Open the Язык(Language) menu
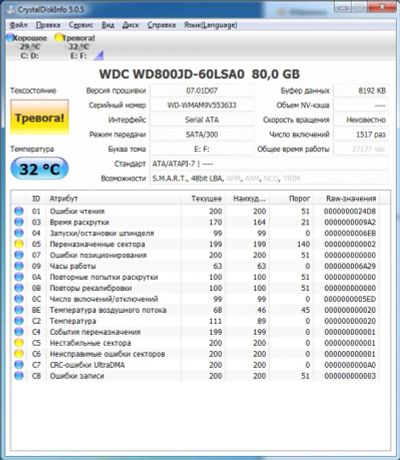Screen dimensions: 400x460 coord(210,25)
